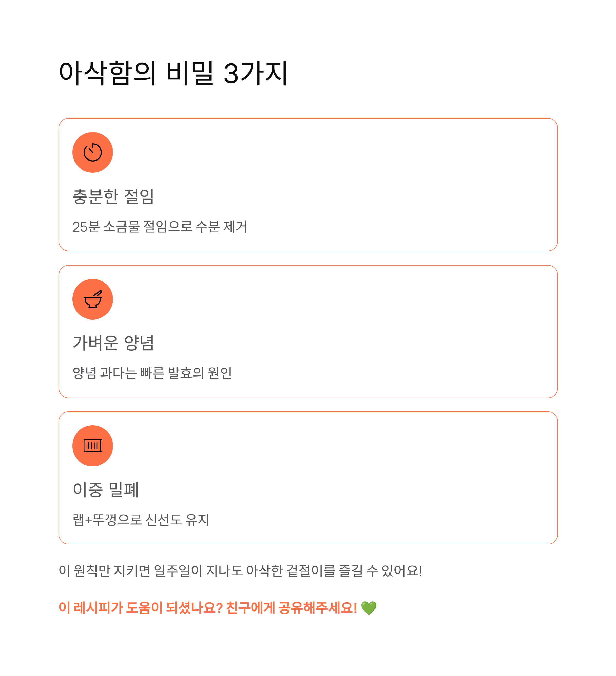The width and height of the screenshot is (616, 676).
Task: Select the 충분한 절임 card heading
Action: 113,196
